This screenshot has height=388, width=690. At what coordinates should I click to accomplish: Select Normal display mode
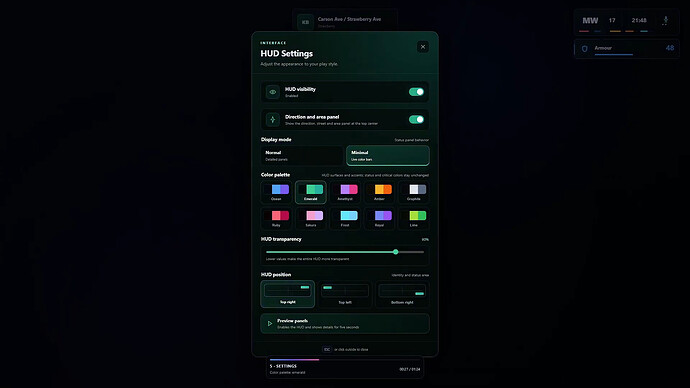click(302, 156)
